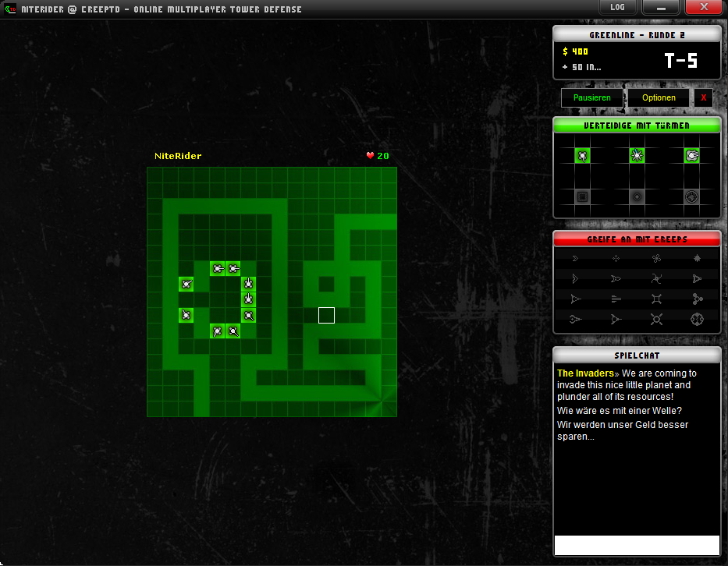The width and height of the screenshot is (728, 566).
Task: Open the Optionen menu
Action: (659, 98)
